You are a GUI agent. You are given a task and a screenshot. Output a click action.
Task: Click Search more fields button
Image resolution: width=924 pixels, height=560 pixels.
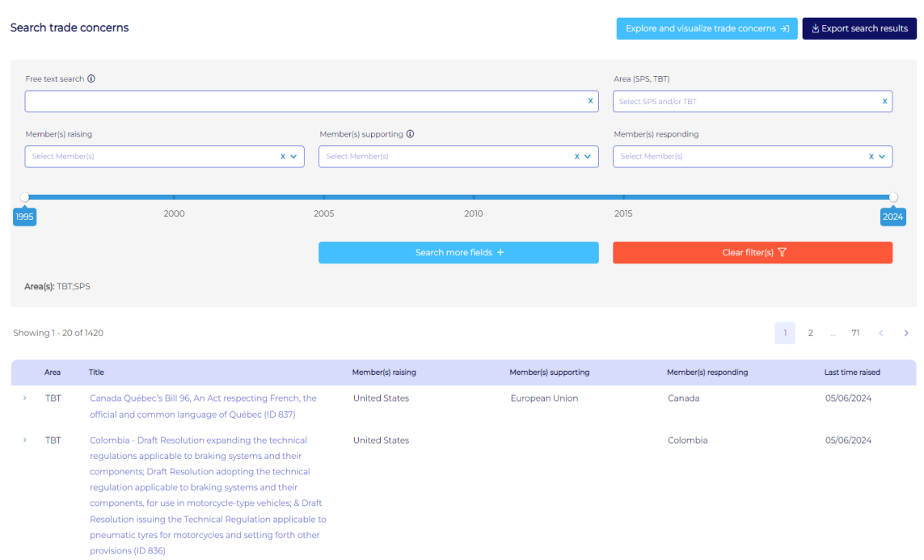click(458, 253)
